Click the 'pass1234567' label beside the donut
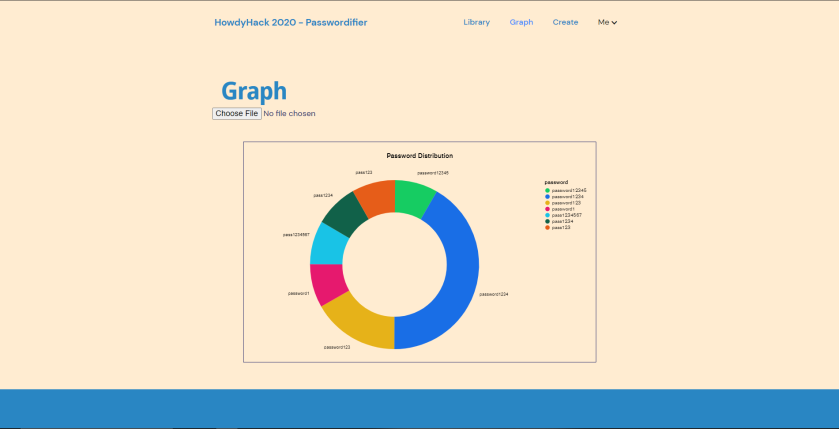The width and height of the screenshot is (839, 429). click(296, 235)
